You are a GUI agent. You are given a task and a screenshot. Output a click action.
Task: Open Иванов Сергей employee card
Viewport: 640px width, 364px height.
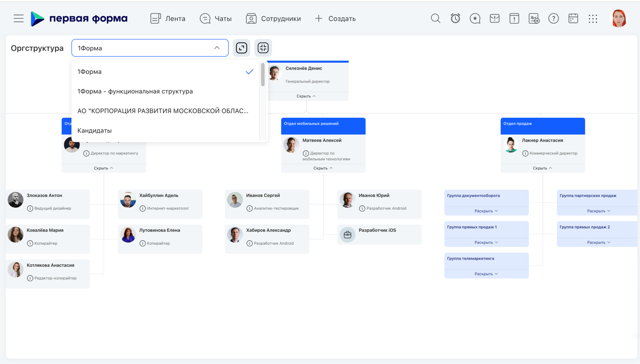pos(267,204)
